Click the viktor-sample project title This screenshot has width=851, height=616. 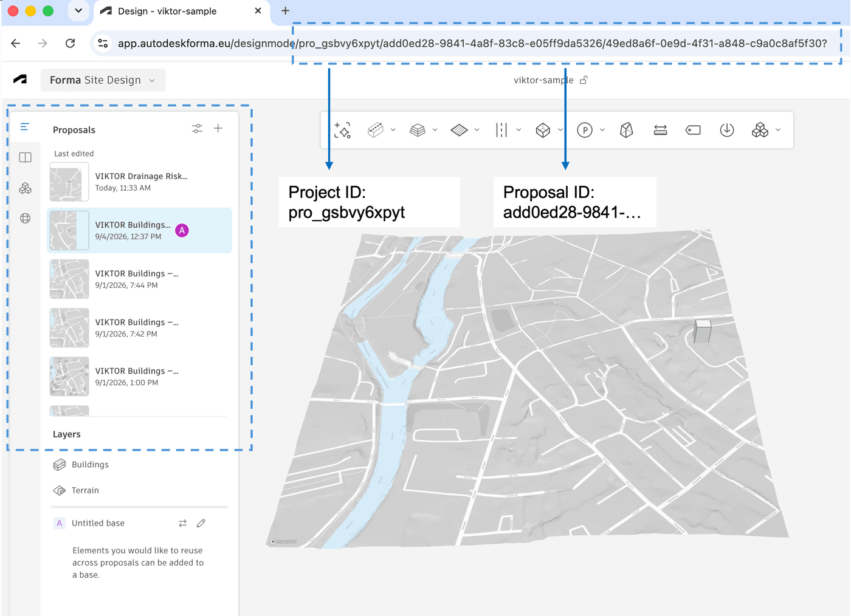pos(543,80)
